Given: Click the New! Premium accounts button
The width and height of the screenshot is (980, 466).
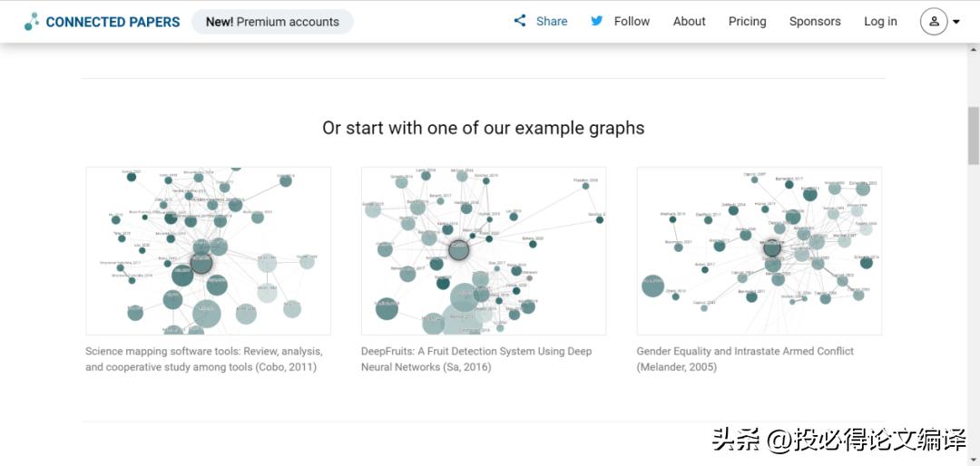Looking at the screenshot, I should [x=272, y=22].
